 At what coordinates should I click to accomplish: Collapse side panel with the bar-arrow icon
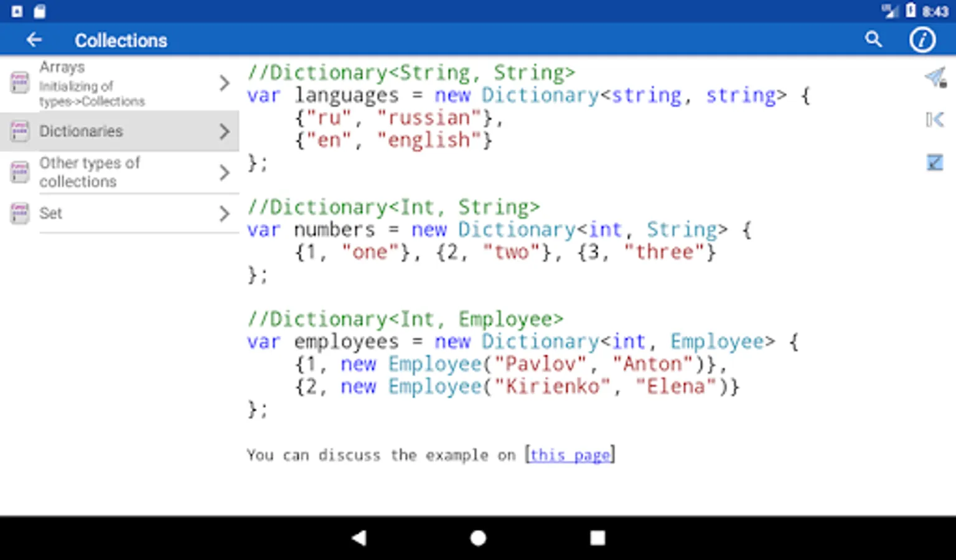(935, 119)
